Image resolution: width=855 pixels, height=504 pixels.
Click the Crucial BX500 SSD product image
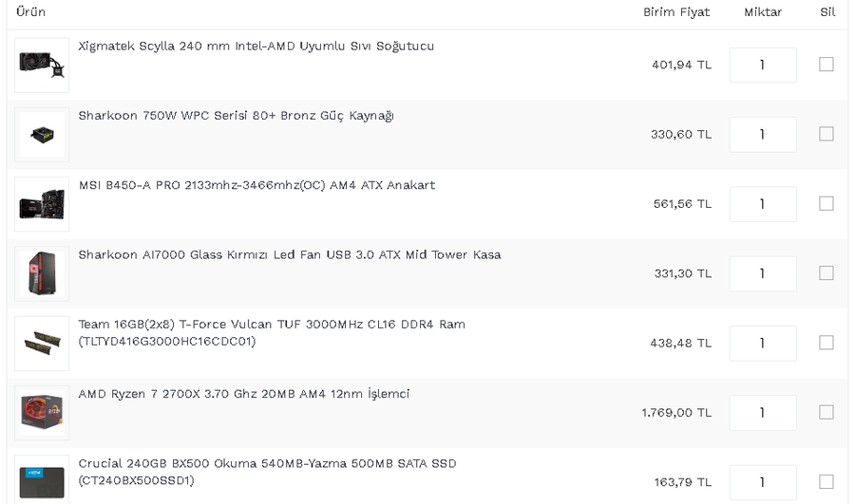(43, 479)
